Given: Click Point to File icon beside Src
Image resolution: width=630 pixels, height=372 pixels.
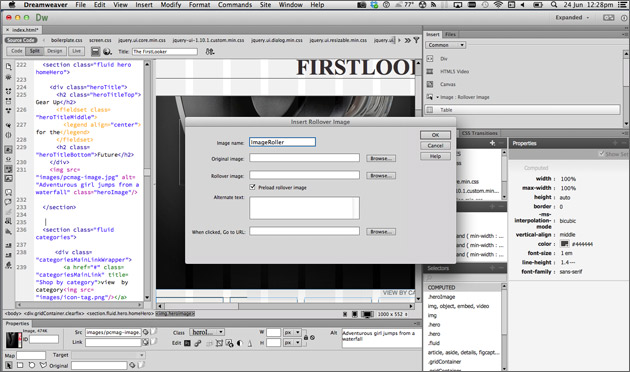Looking at the screenshot, I should [x=145, y=332].
